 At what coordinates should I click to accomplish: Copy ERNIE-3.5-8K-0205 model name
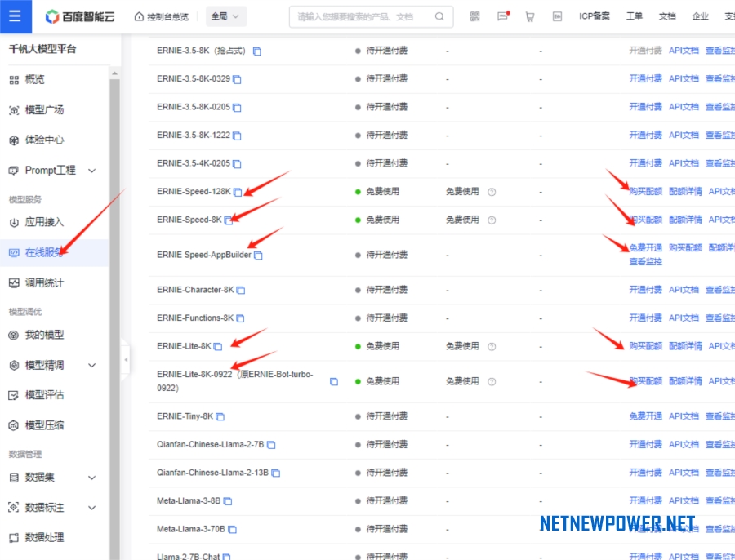point(237,107)
